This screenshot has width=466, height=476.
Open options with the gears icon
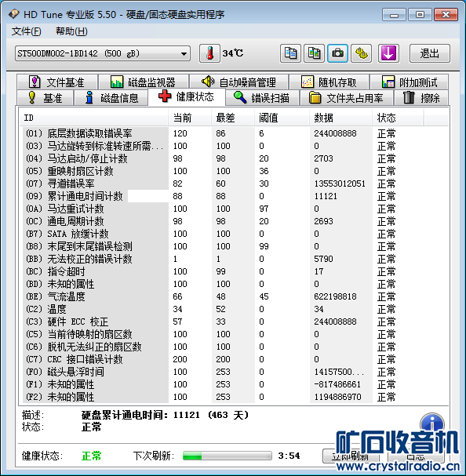[361, 53]
